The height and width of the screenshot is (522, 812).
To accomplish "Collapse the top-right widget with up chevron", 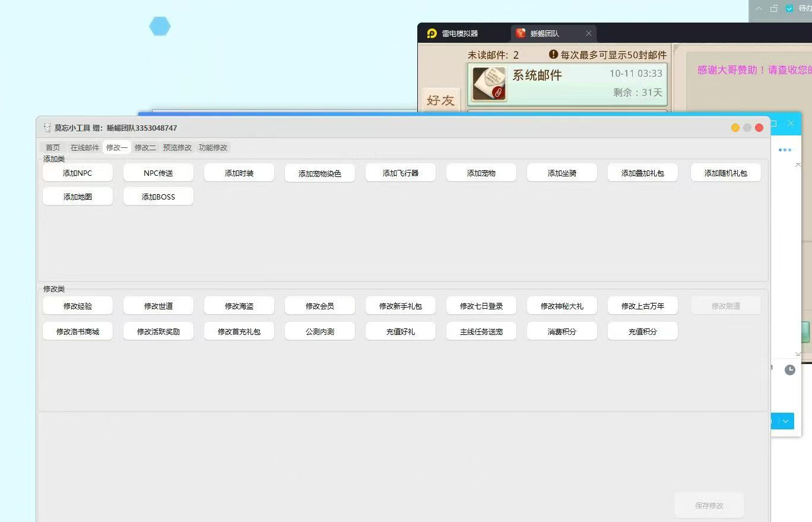I will [x=759, y=8].
